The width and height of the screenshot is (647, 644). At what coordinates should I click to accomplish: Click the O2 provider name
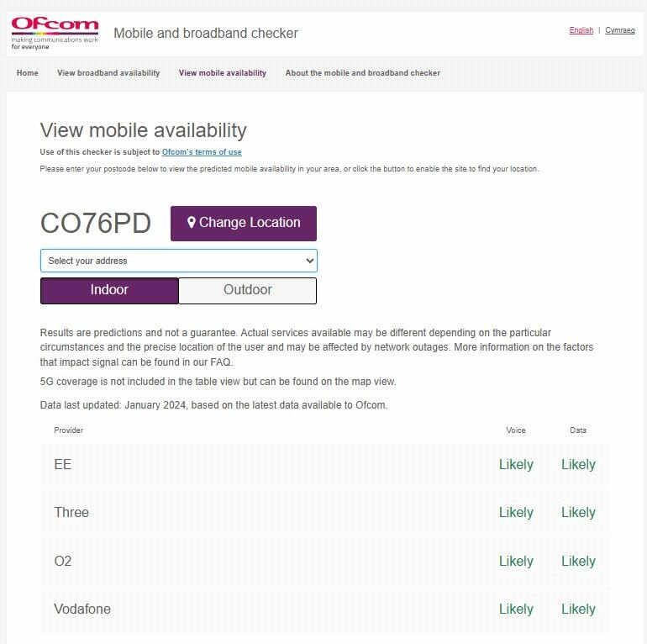pyautogui.click(x=63, y=561)
